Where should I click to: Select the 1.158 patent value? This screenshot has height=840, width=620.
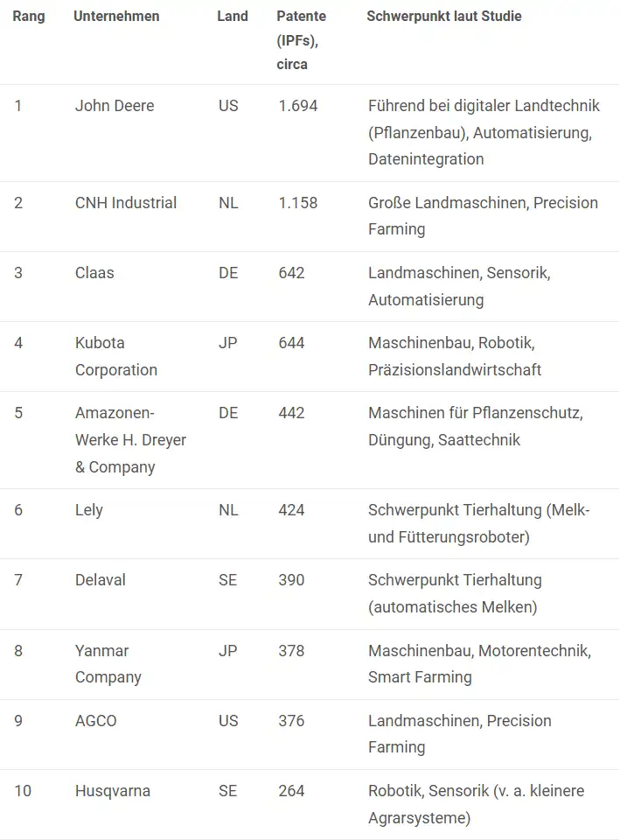pos(298,202)
